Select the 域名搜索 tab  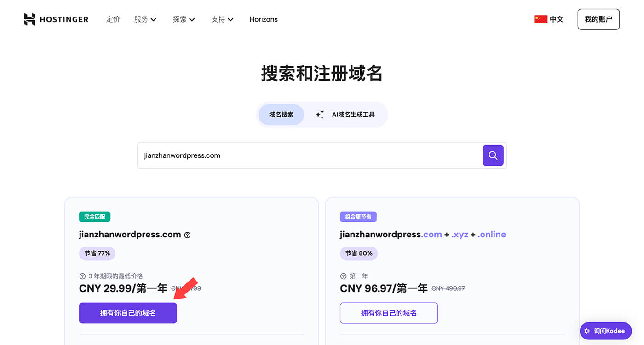281,115
